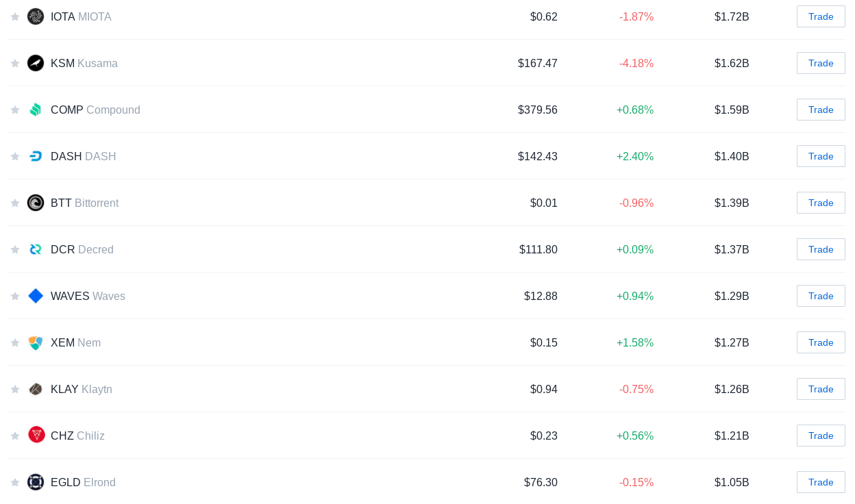The height and width of the screenshot is (504, 855).
Task: Click the blue DASH logo icon
Action: tap(36, 156)
